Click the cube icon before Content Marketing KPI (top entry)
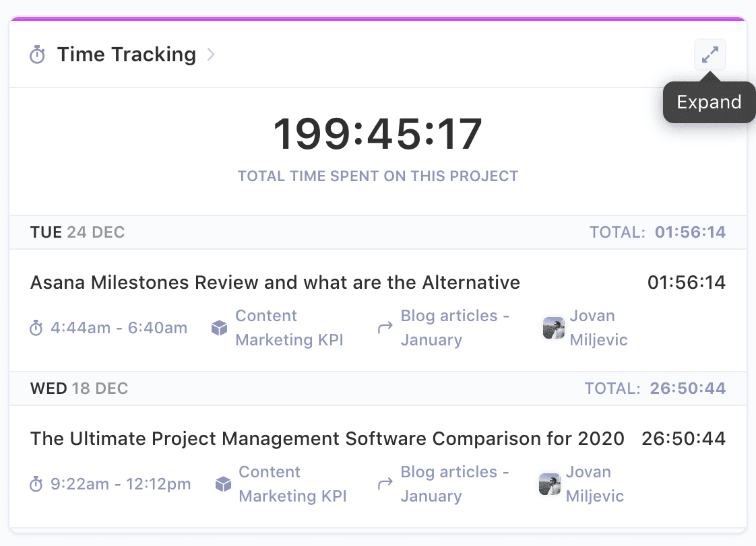Screen dimensions: 756x546 220,328
